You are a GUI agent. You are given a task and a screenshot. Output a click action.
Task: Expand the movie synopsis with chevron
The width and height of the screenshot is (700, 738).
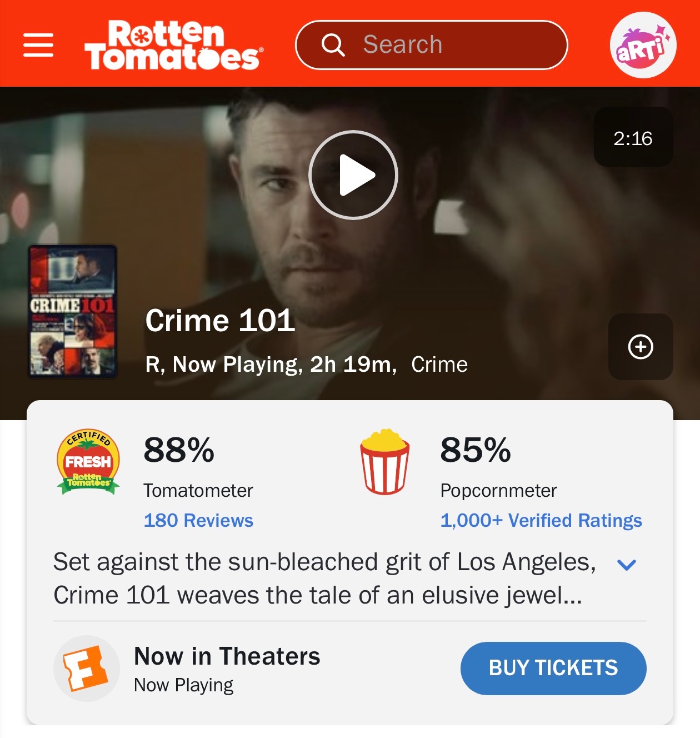pos(627,565)
